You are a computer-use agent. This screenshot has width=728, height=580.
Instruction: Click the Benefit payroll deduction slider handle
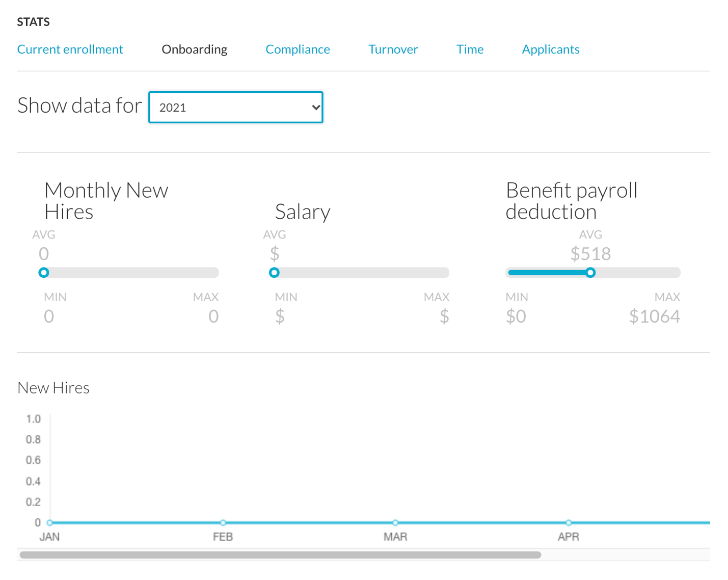click(x=590, y=273)
